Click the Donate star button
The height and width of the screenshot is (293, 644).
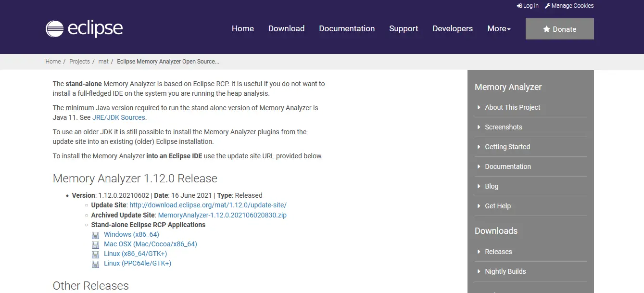560,29
